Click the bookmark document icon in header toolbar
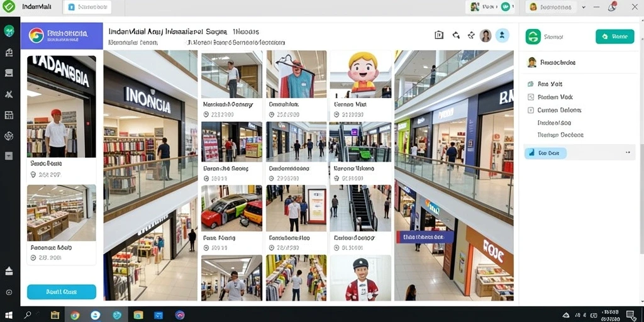This screenshot has width=644, height=322. click(438, 35)
